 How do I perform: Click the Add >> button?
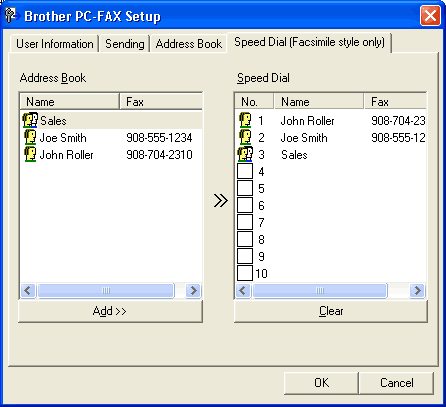110,311
